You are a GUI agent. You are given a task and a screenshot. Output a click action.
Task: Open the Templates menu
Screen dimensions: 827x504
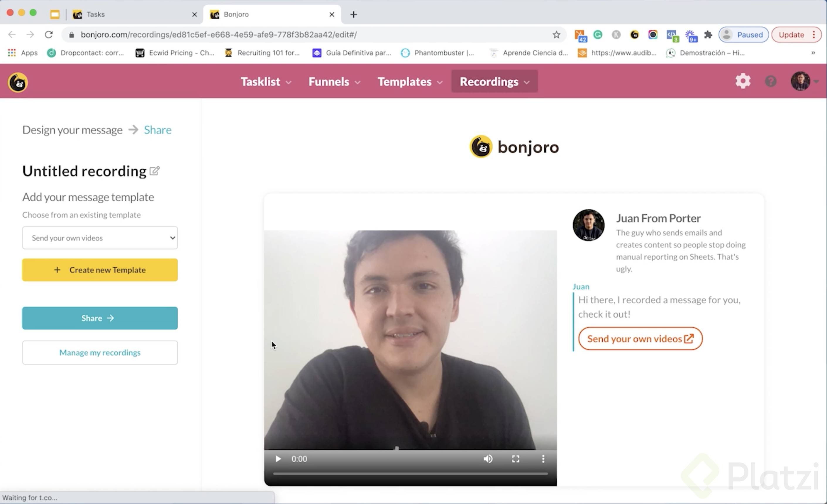[410, 81]
